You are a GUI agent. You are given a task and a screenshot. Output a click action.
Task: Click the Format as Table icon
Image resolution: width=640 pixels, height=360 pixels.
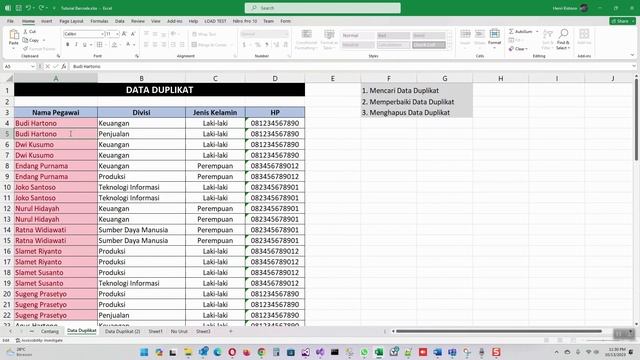pos(329,34)
